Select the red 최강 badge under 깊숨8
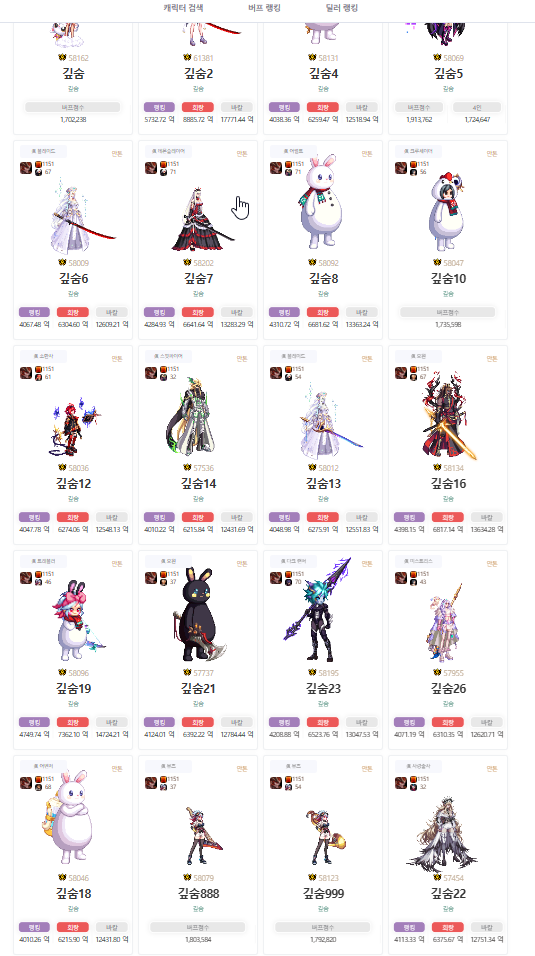Image resolution: width=535 pixels, height=956 pixels. [323, 312]
